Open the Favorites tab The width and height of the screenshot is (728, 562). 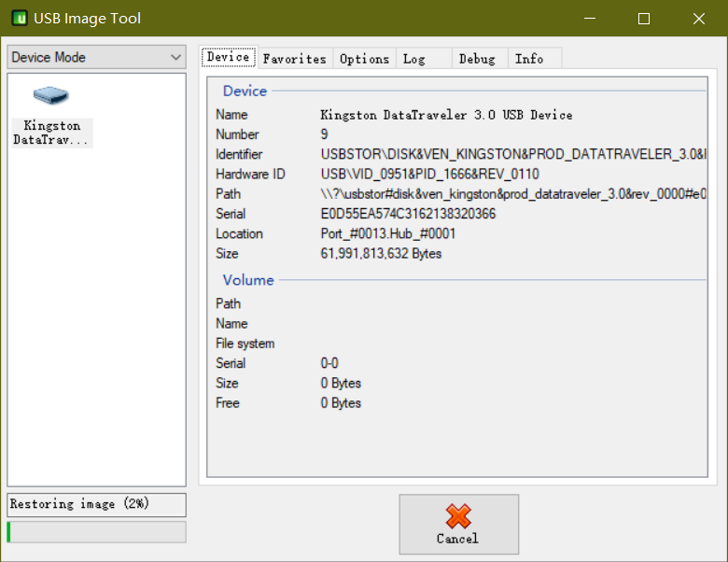click(x=294, y=59)
